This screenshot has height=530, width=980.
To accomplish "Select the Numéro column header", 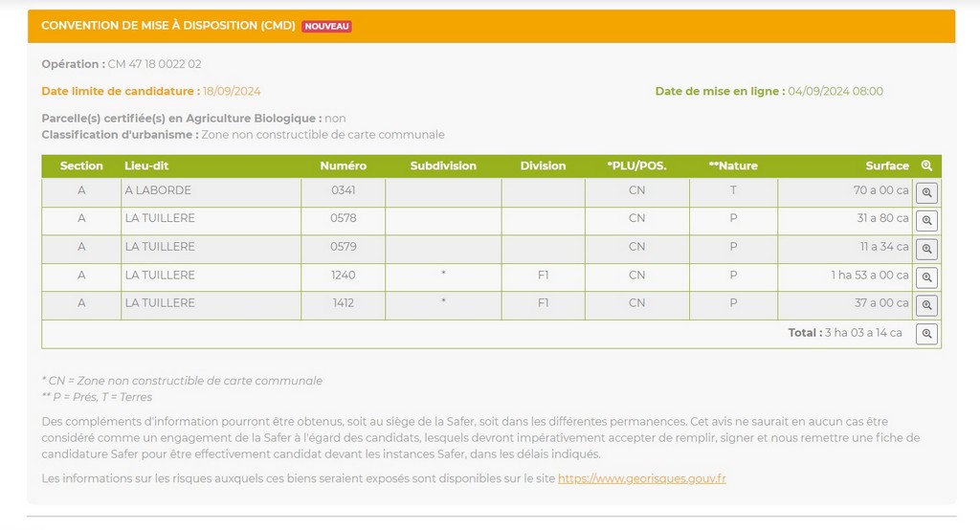I will click(x=343, y=166).
